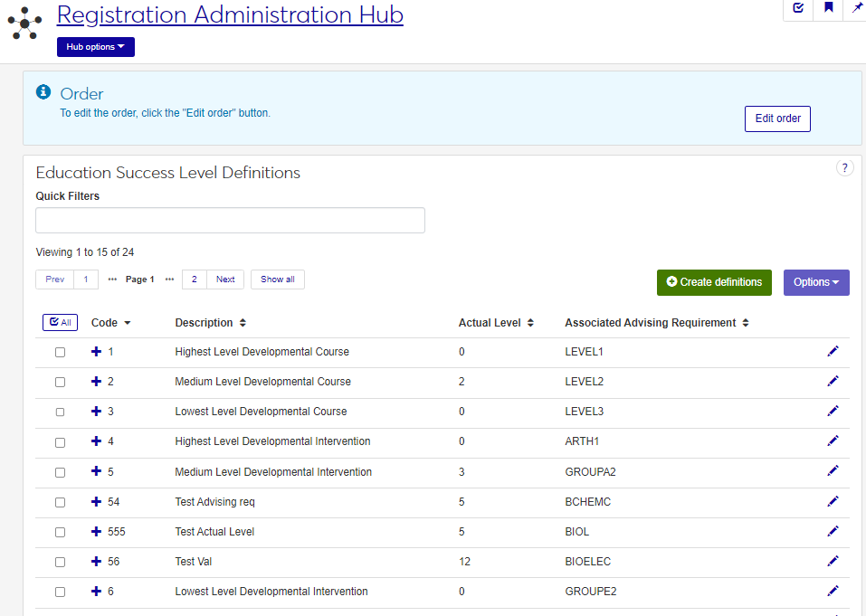Click the pin icon in header
The width and height of the screenshot is (866, 616).
pyautogui.click(x=856, y=8)
